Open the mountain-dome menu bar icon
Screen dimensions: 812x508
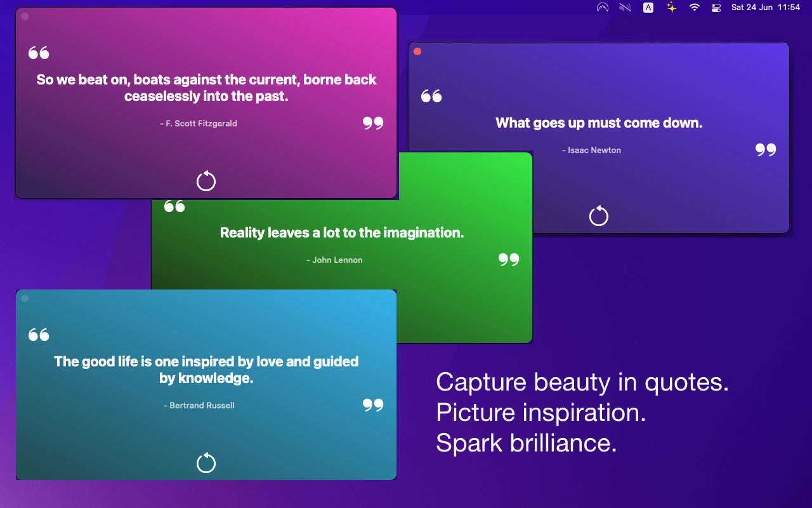(x=603, y=8)
